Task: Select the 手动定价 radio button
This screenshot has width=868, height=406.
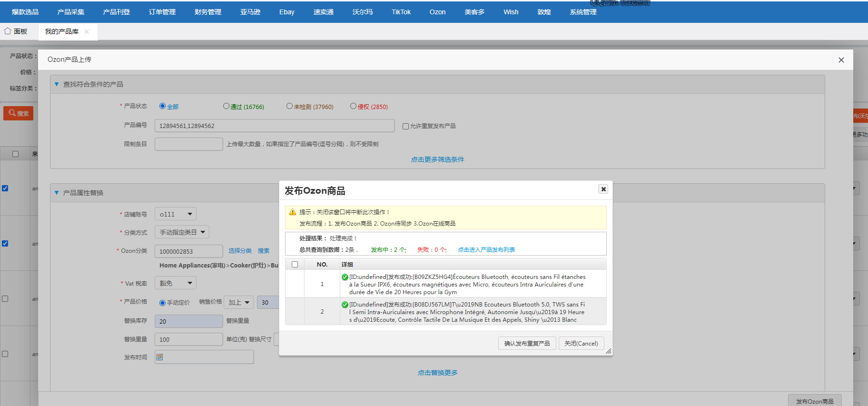Action: [162, 303]
